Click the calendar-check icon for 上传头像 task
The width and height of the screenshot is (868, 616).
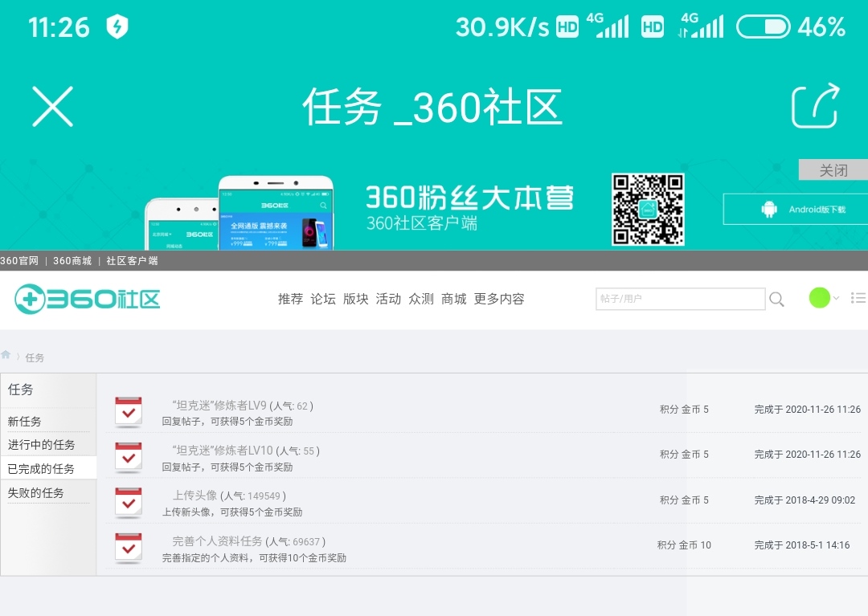click(x=129, y=503)
